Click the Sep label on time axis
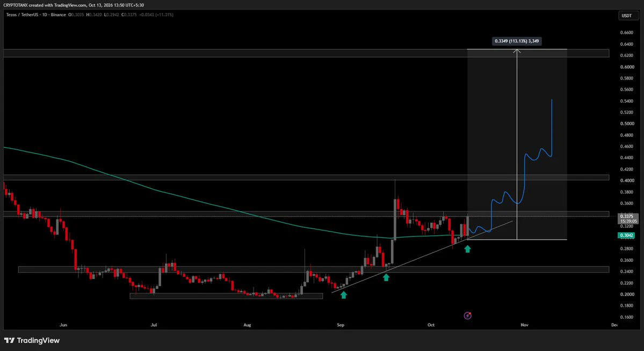The image size is (644, 351). pyautogui.click(x=341, y=325)
